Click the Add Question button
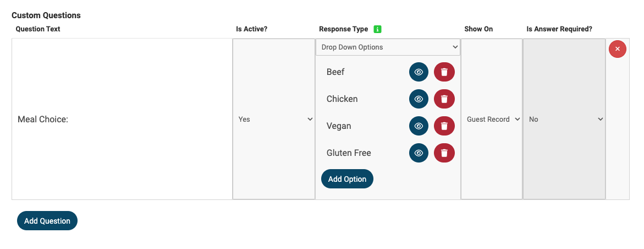Viewport: 644px width, 249px height. [47, 221]
